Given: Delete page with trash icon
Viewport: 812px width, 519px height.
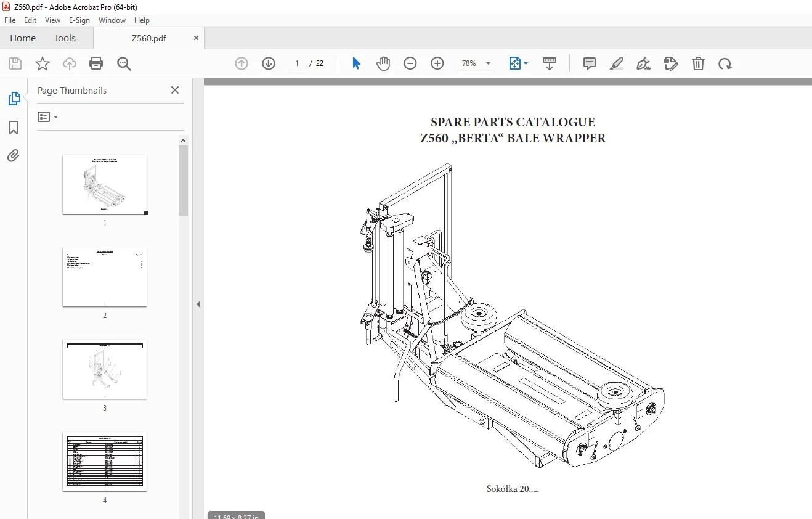Looking at the screenshot, I should (698, 63).
